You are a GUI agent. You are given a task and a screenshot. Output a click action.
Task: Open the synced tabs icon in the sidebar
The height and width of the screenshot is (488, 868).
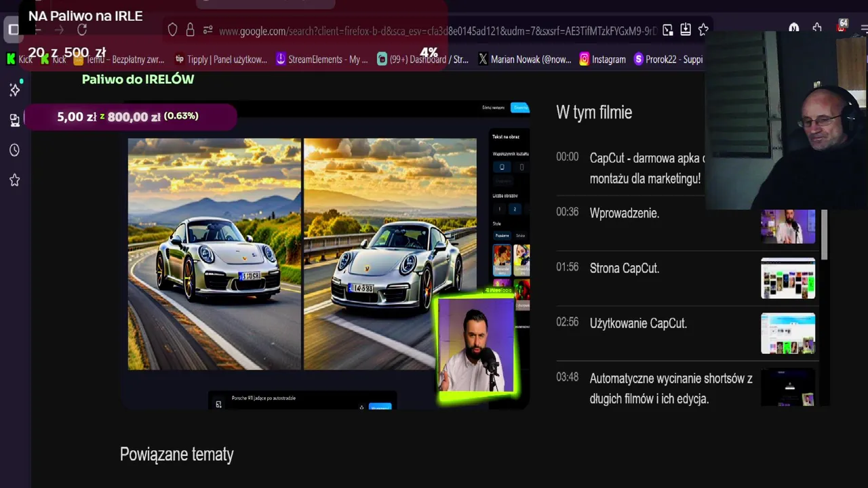click(14, 120)
